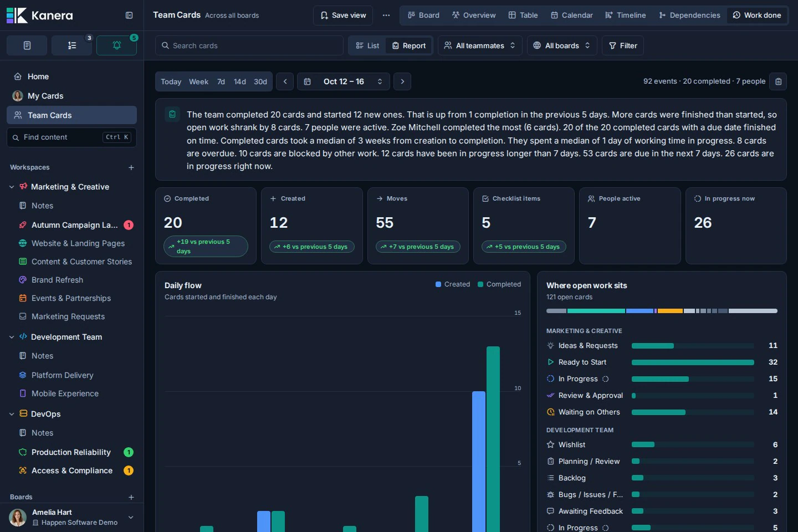Select the 30d range
Viewport: 798px width, 532px height.
tap(260, 81)
